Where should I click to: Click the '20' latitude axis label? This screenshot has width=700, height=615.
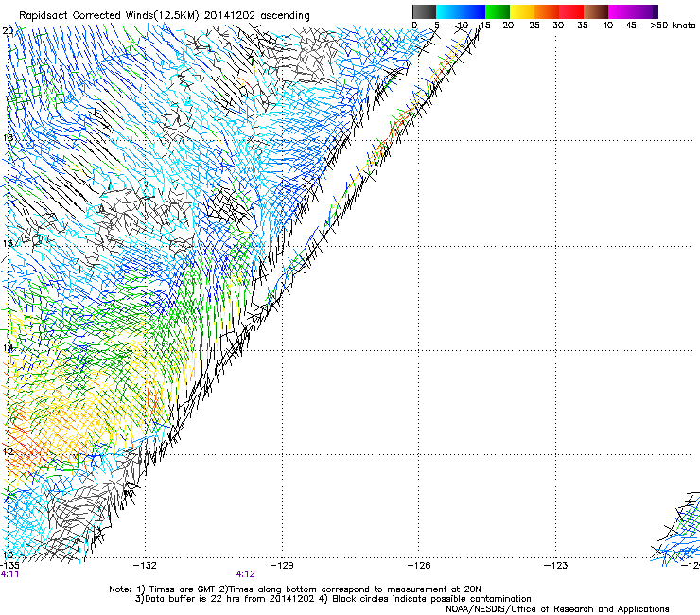click(x=8, y=31)
